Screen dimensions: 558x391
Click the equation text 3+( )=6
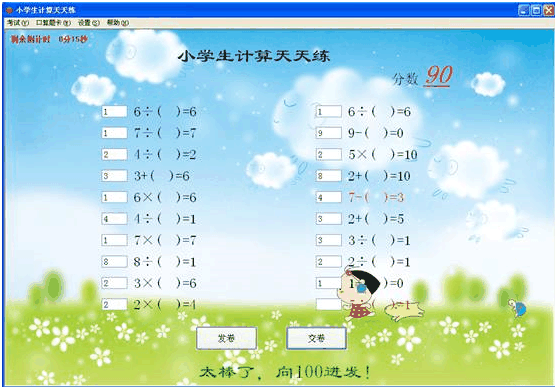pyautogui.click(x=162, y=176)
